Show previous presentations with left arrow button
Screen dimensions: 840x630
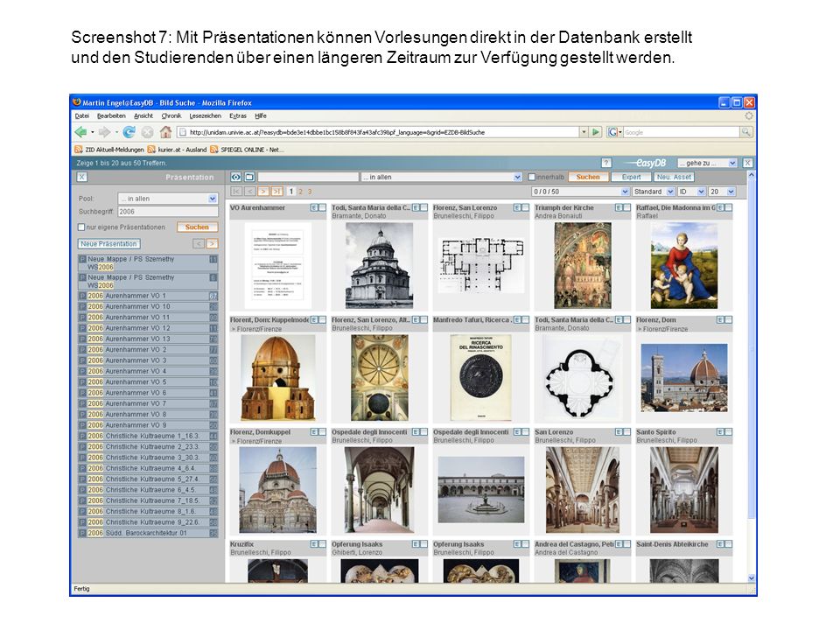tap(199, 244)
